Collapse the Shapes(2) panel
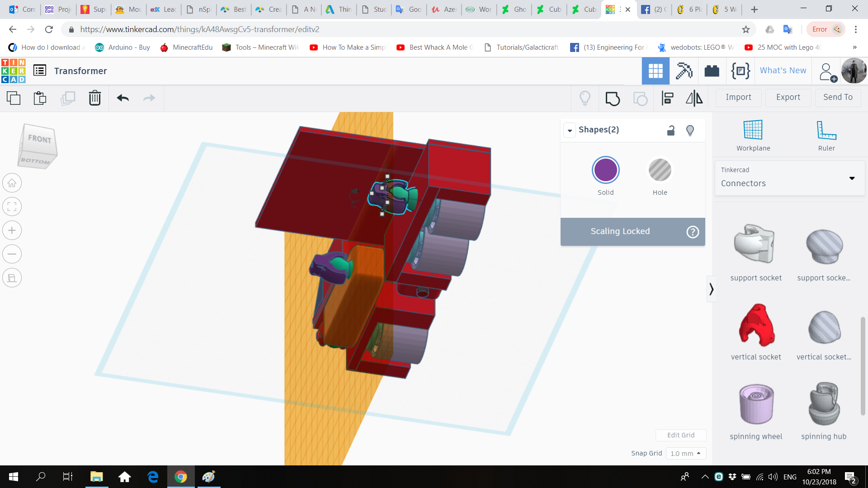 pyautogui.click(x=570, y=130)
